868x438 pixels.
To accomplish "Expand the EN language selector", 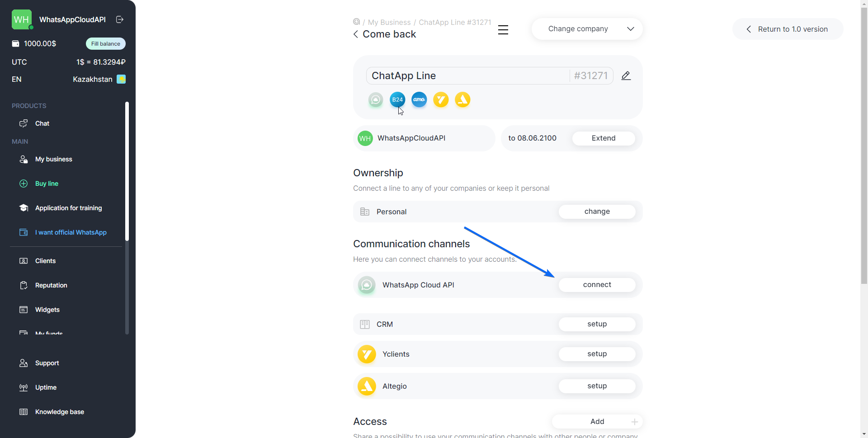I will pos(16,79).
